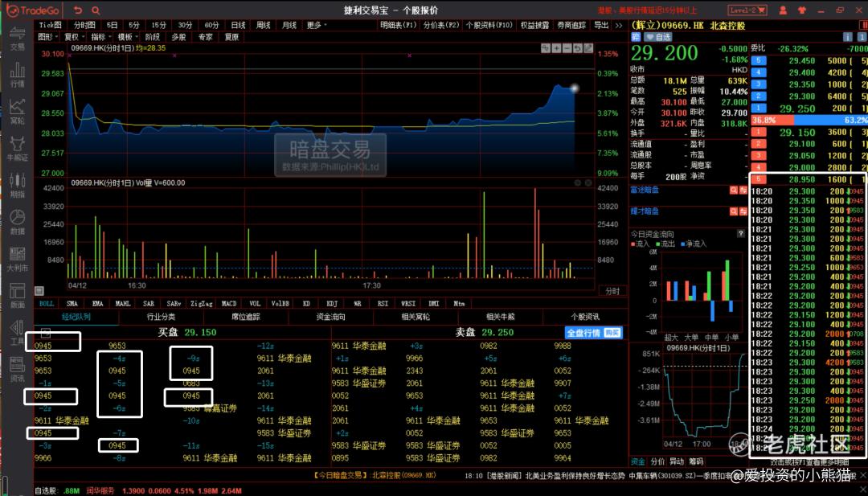Image resolution: width=868 pixels, height=496 pixels.
Task: Switch to 日线 daily chart tab
Action: coord(239,26)
